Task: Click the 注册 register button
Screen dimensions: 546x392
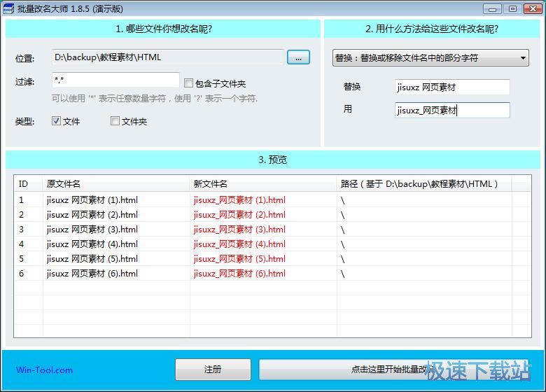Action: 213,370
